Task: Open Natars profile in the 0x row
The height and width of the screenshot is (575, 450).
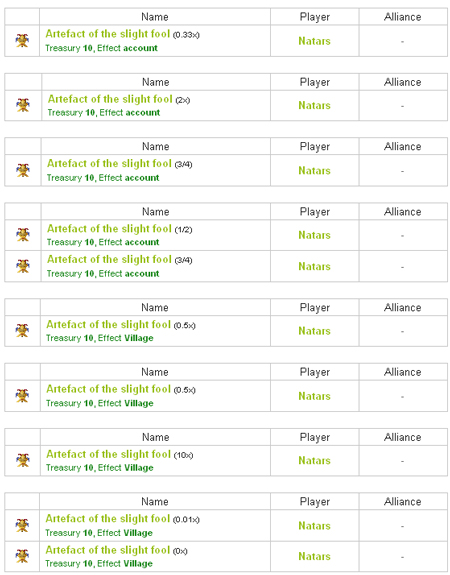Action: 314,556
